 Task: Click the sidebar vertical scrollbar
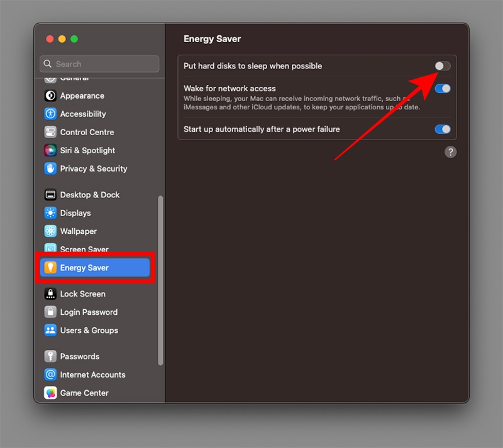[160, 281]
